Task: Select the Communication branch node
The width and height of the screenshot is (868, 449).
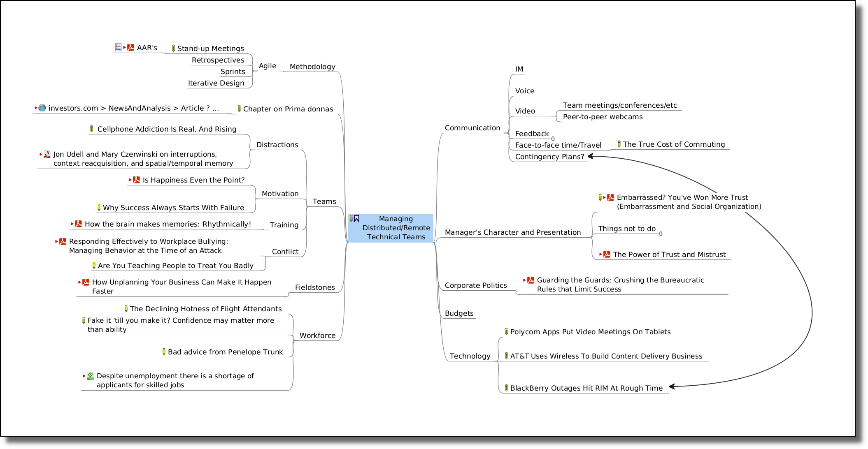Action: pos(472,128)
